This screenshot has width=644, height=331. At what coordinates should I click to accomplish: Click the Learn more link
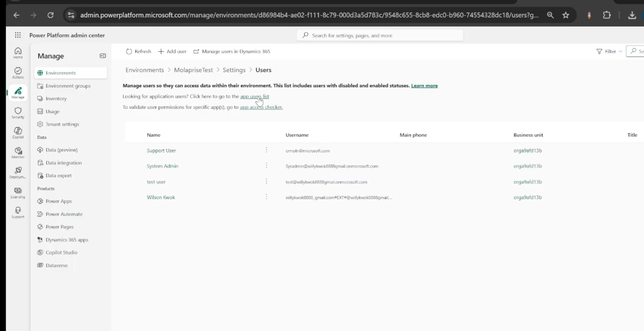424,86
